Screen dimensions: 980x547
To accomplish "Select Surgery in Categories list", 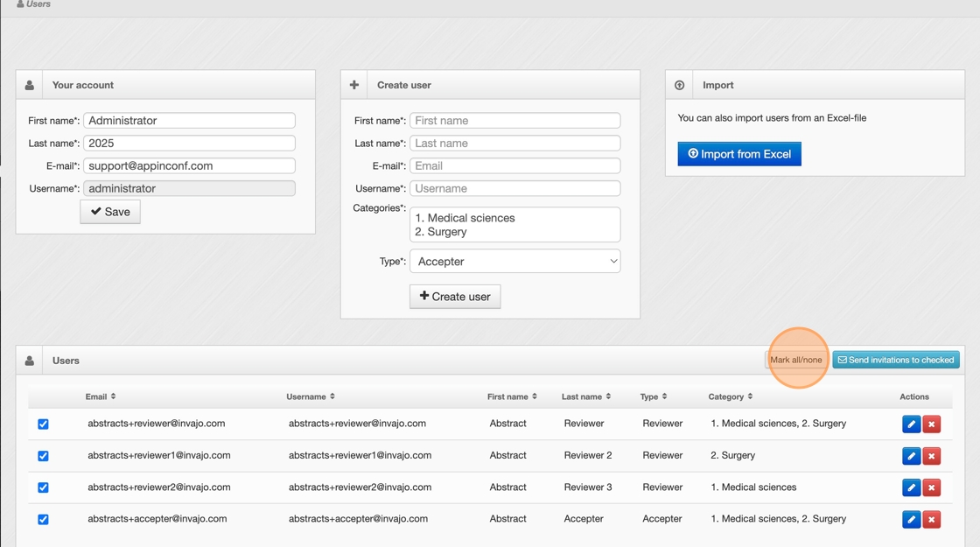I will (x=447, y=232).
